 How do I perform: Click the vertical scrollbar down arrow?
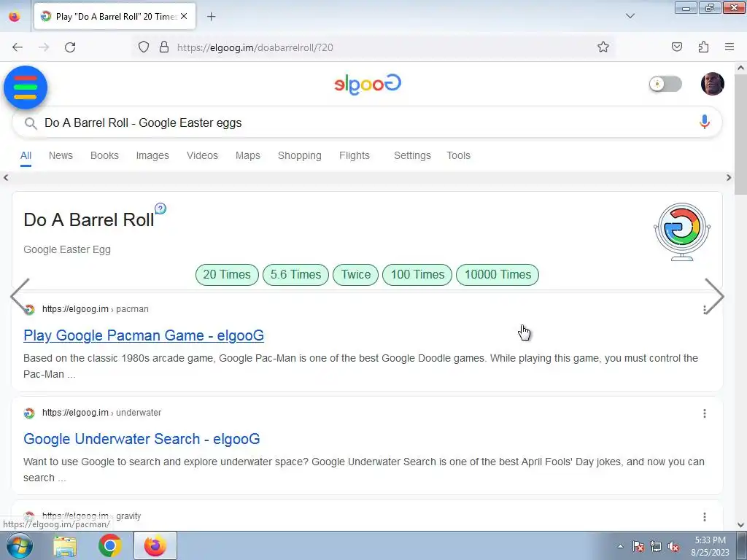click(740, 525)
